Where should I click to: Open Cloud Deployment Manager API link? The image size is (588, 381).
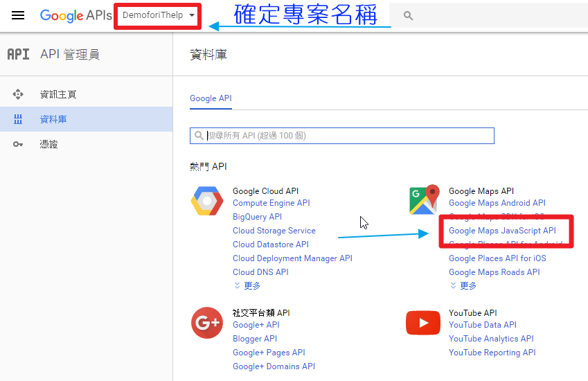pyautogui.click(x=292, y=258)
